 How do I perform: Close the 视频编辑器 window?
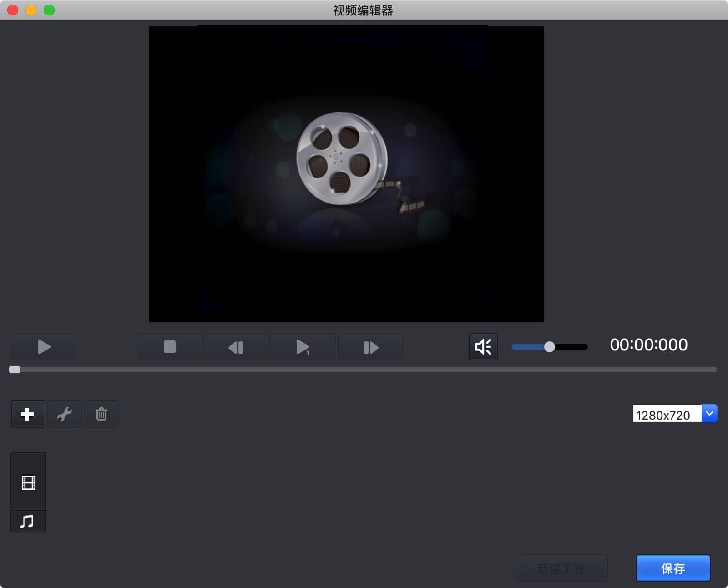coord(13,10)
